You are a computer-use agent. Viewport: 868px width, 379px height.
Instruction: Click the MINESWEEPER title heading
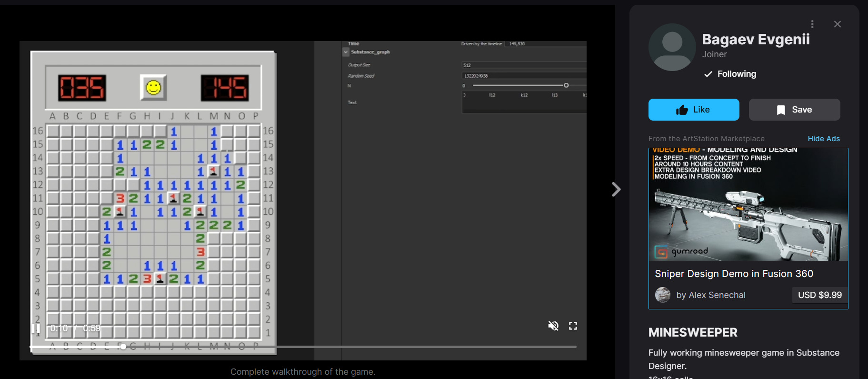pyautogui.click(x=693, y=332)
